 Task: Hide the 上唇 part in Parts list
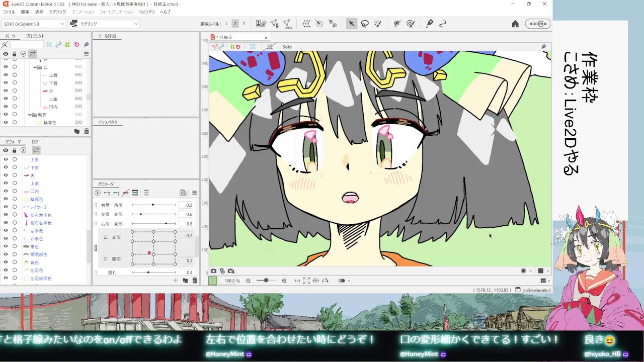[6, 75]
